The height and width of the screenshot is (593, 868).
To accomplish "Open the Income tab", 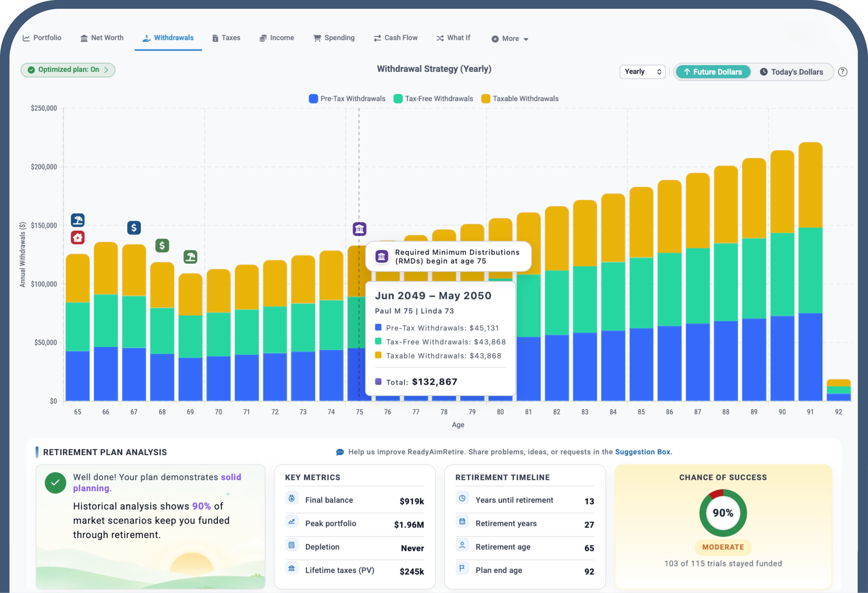I will point(277,38).
